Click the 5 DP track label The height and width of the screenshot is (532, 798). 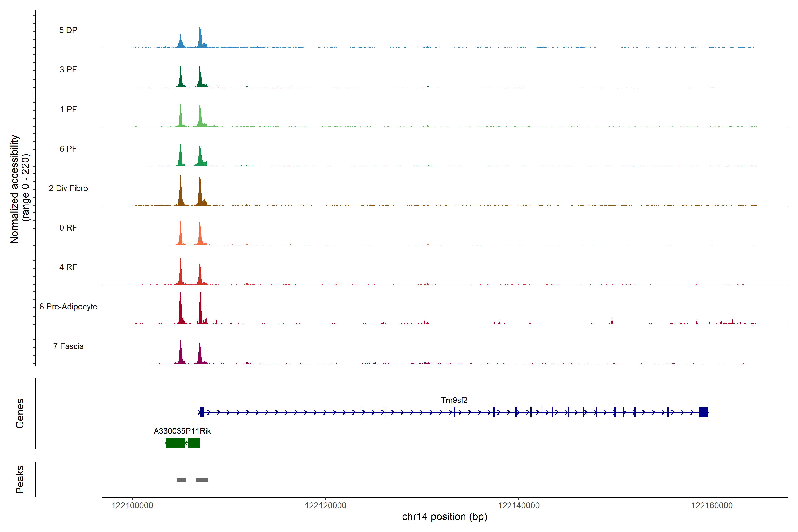pyautogui.click(x=68, y=30)
